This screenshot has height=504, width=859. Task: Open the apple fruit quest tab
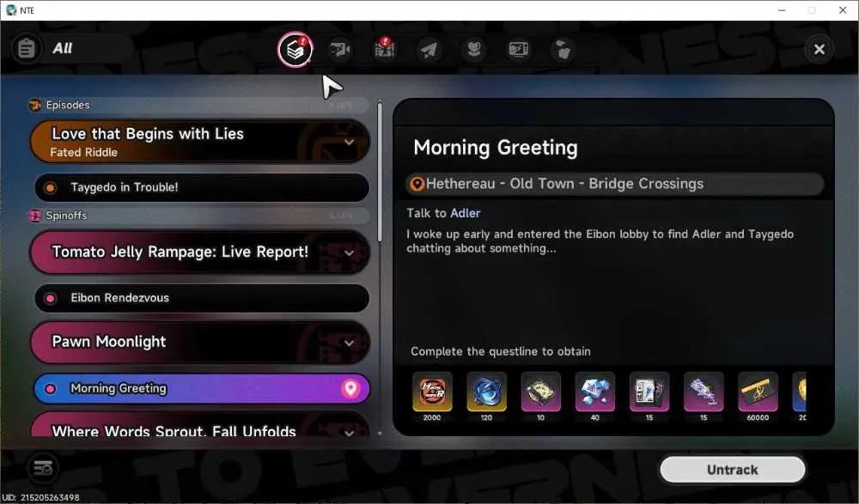pyautogui.click(x=563, y=50)
